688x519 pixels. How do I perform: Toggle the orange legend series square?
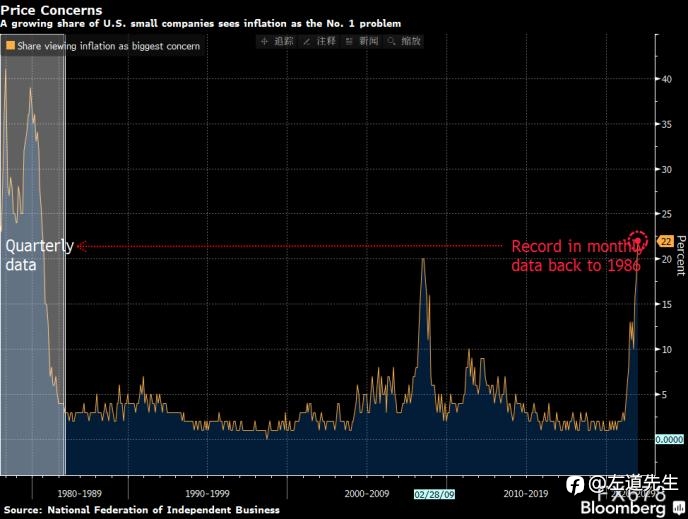click(x=10, y=46)
